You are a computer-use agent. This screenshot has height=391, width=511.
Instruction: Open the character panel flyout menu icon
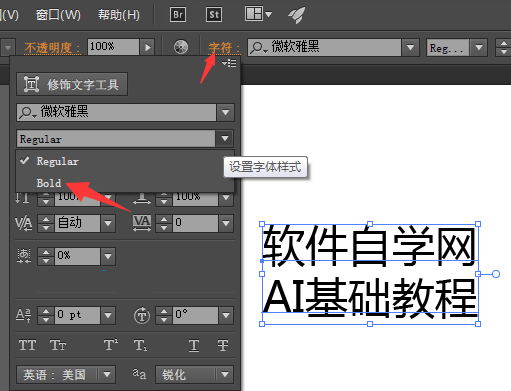tap(229, 63)
